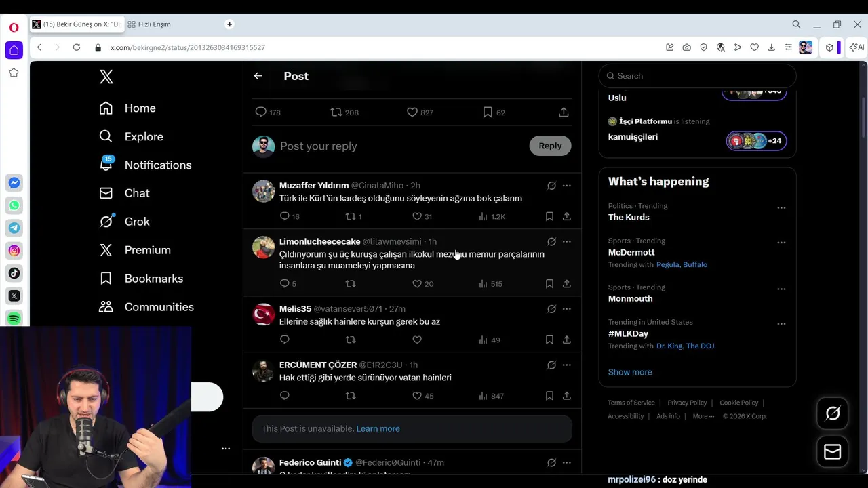868x488 pixels.
Task: Like the main post with 827 likes
Action: tap(412, 112)
